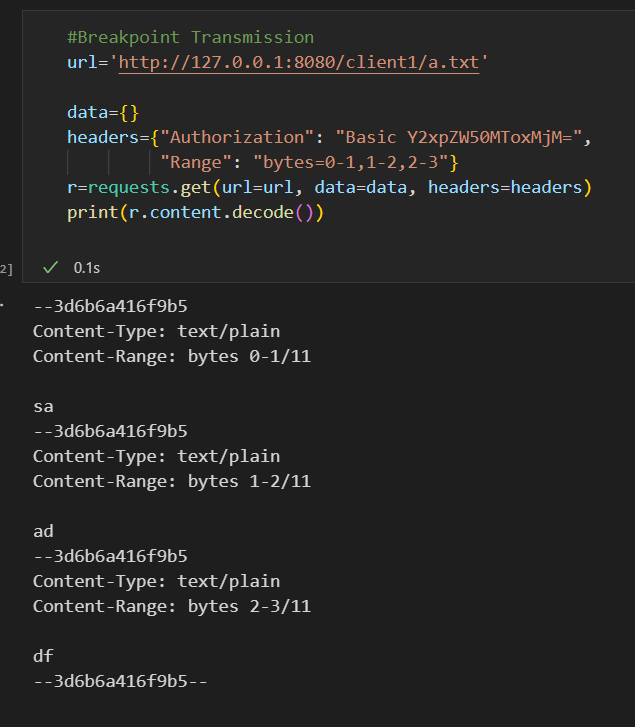635x727 pixels.
Task: Click the Range value 'bytes=0-1,1-2,2-3'
Action: (x=350, y=162)
